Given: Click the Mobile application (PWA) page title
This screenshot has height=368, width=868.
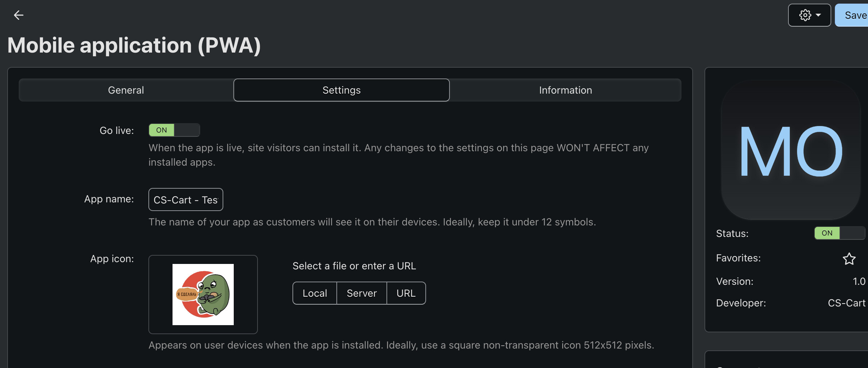Looking at the screenshot, I should click(134, 45).
